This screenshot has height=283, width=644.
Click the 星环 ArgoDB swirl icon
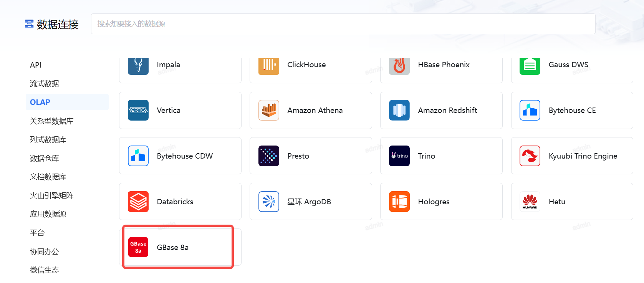(269, 202)
